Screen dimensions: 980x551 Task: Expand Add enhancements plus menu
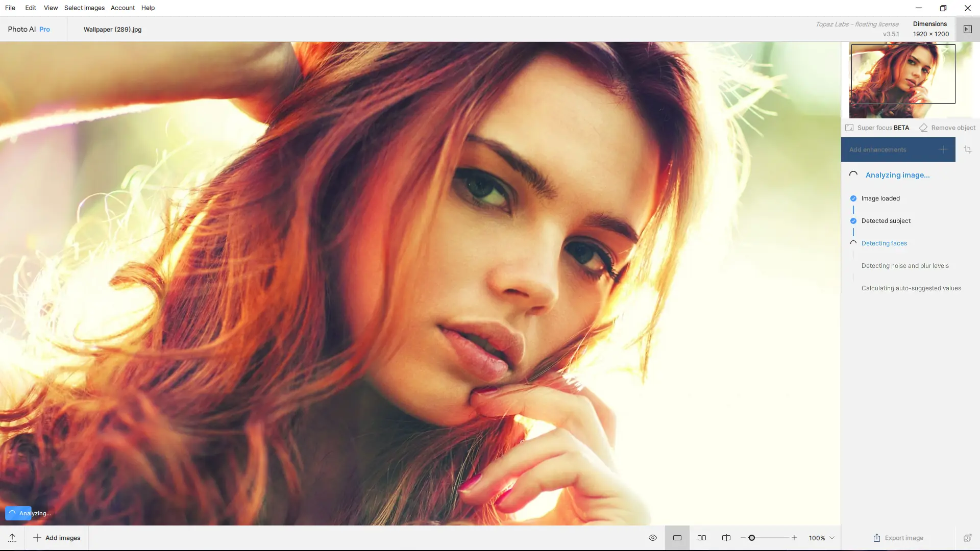point(943,149)
